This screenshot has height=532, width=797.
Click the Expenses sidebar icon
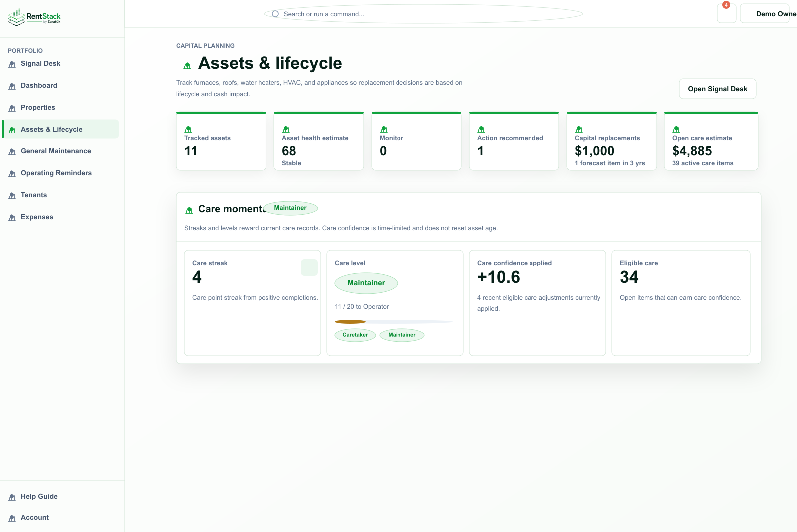(x=12, y=218)
